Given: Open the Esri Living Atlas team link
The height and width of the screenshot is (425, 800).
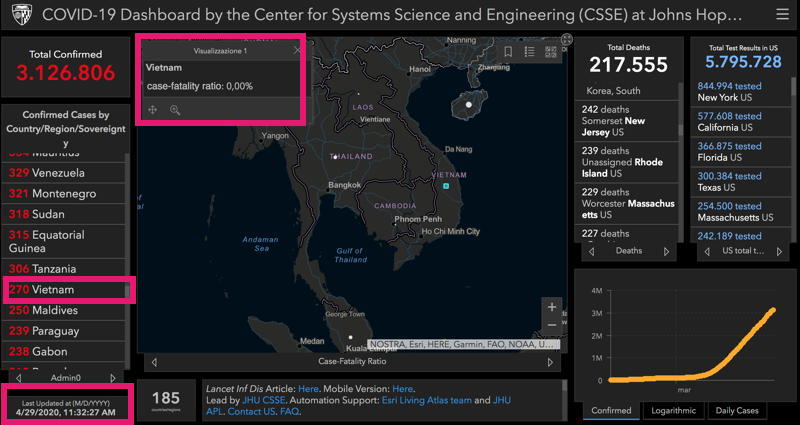Looking at the screenshot, I should coord(427,401).
